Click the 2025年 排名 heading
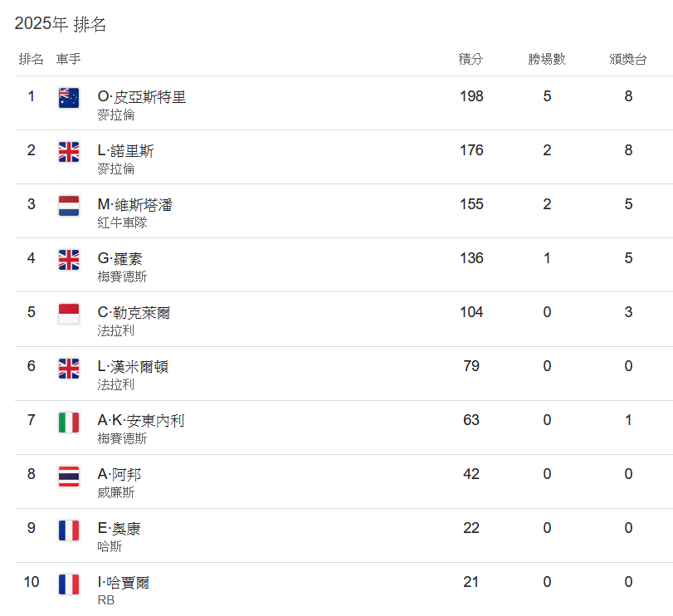The image size is (673, 616). (60, 23)
